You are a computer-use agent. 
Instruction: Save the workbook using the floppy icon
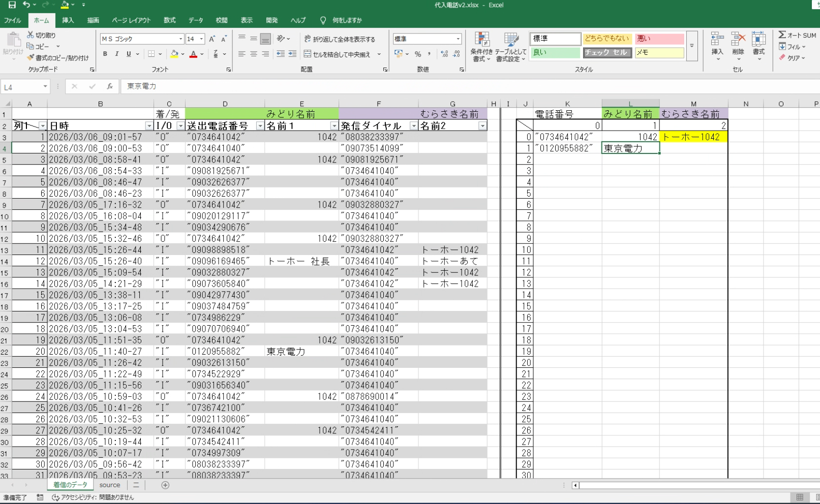tap(12, 5)
